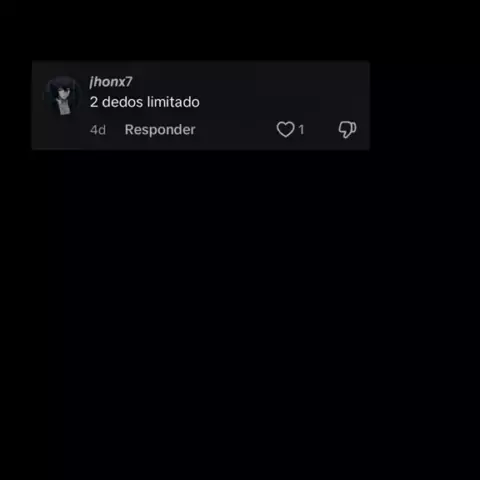Toggle dislike on jhonx7's comment
Image resolution: width=480 pixels, height=480 pixels.
point(347,130)
